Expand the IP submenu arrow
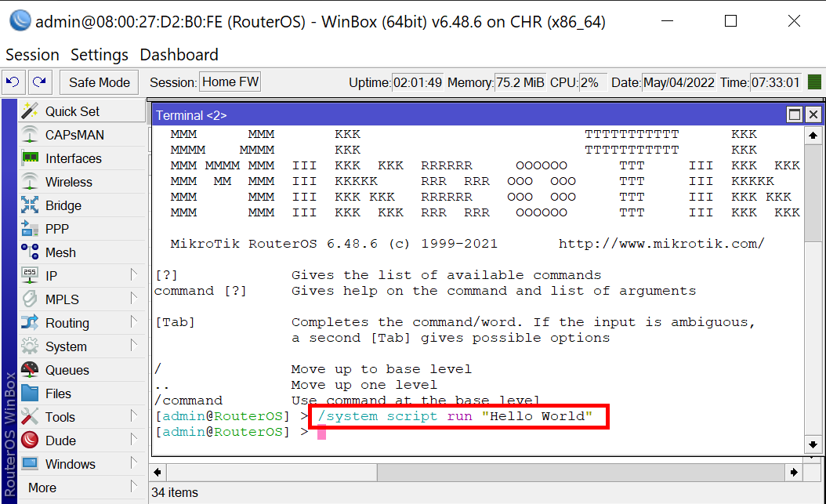The image size is (826, 504). pos(134,275)
